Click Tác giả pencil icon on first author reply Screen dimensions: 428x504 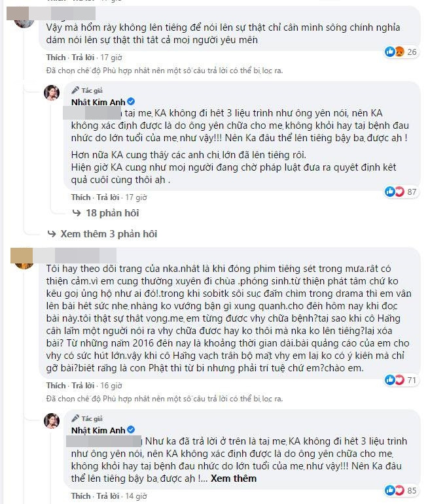coord(75,90)
